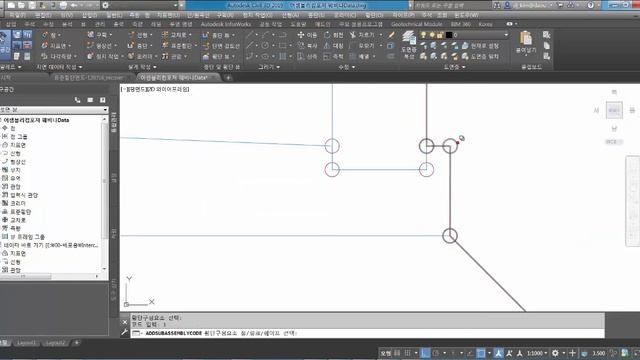
Task: Toggle annotation visibility icon in status bar
Action: point(498,353)
